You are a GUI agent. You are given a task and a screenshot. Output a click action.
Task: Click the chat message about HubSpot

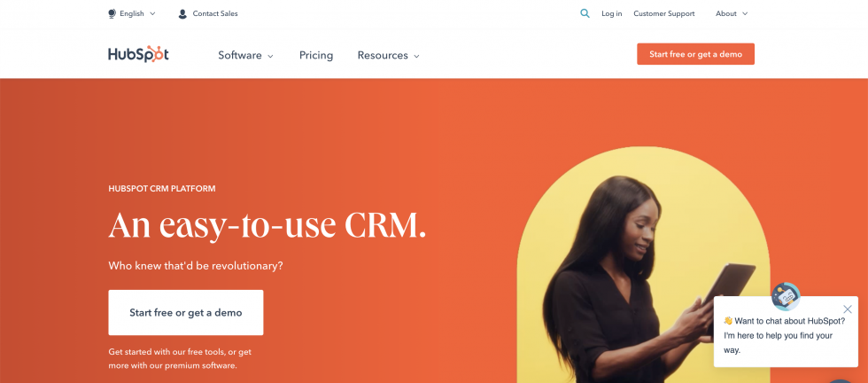(x=784, y=335)
